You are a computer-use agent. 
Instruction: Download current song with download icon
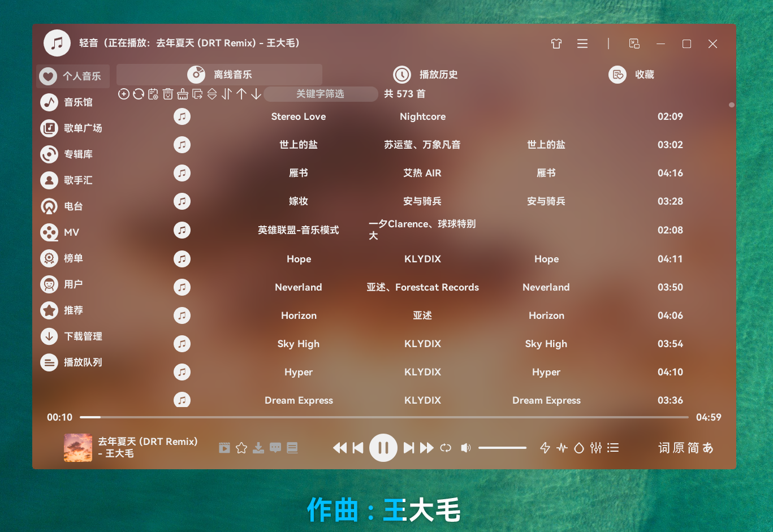[x=258, y=448]
